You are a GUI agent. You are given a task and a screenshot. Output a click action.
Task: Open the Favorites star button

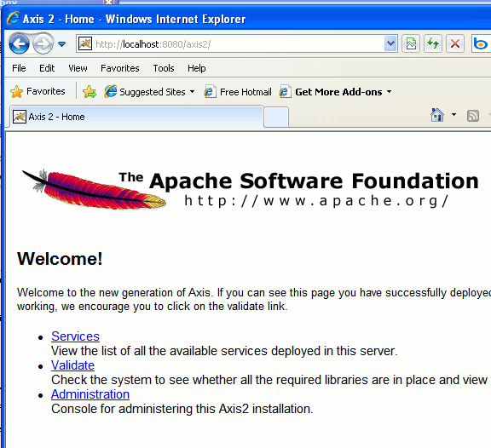38,91
